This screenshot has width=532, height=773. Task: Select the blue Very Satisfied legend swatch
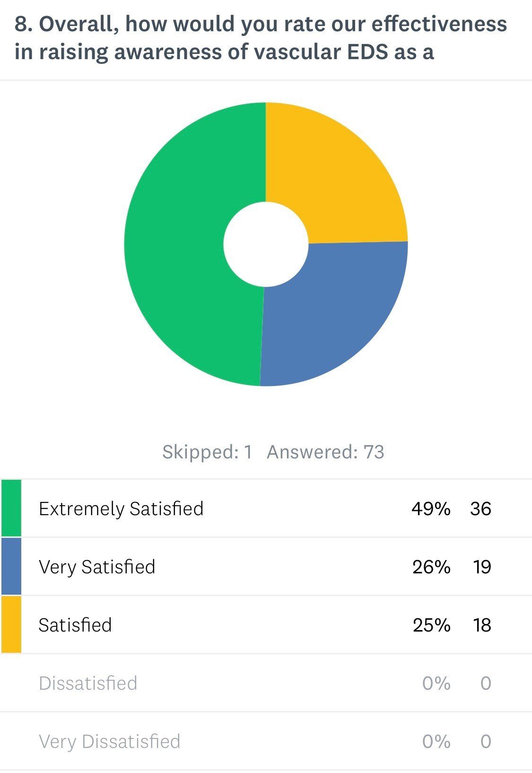[x=11, y=566]
